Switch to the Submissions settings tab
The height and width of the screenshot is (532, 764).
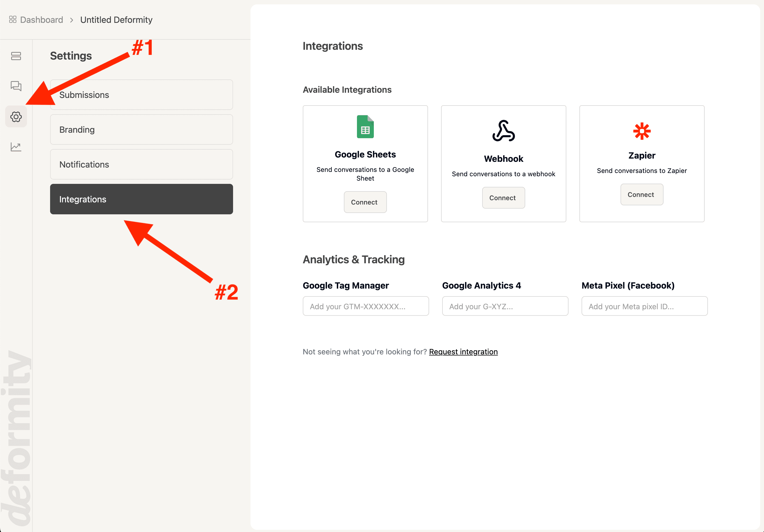pyautogui.click(x=141, y=95)
